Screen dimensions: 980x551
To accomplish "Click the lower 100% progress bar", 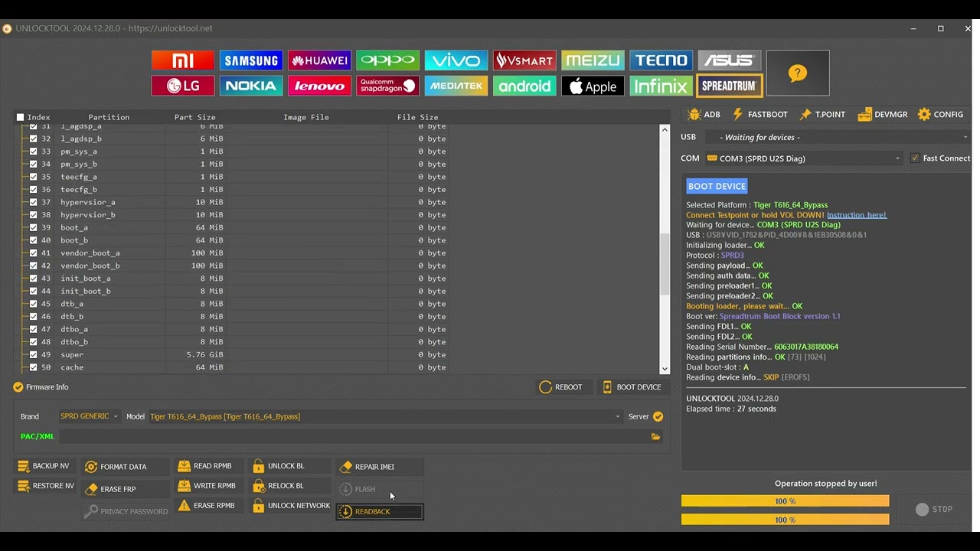I will point(785,520).
